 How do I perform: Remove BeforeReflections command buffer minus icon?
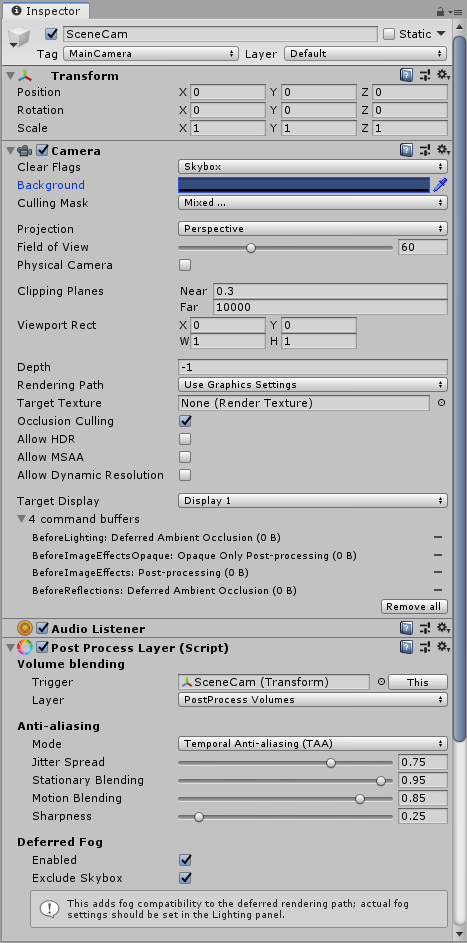pos(438,591)
